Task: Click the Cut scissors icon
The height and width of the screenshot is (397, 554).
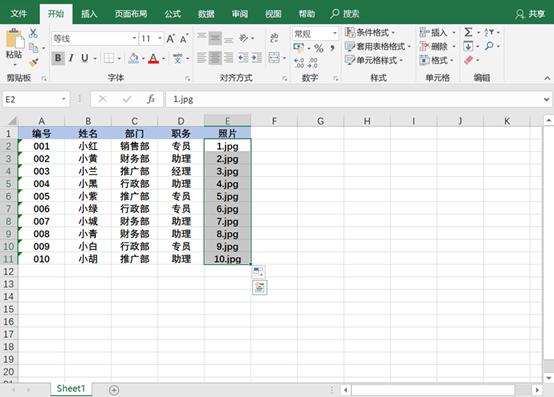Action: (x=33, y=33)
